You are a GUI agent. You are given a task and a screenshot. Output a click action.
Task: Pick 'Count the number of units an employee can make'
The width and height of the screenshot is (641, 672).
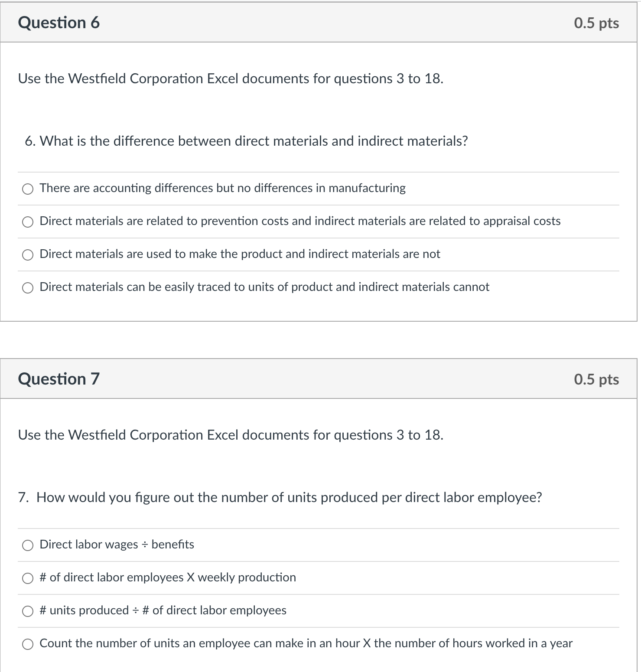(28, 644)
